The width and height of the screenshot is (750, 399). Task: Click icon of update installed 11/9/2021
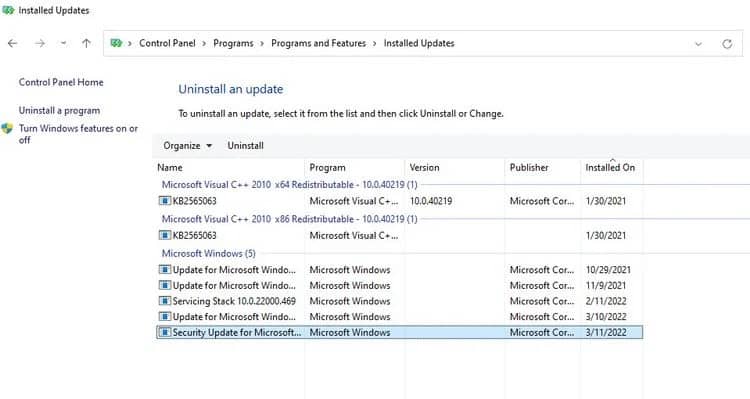165,286
